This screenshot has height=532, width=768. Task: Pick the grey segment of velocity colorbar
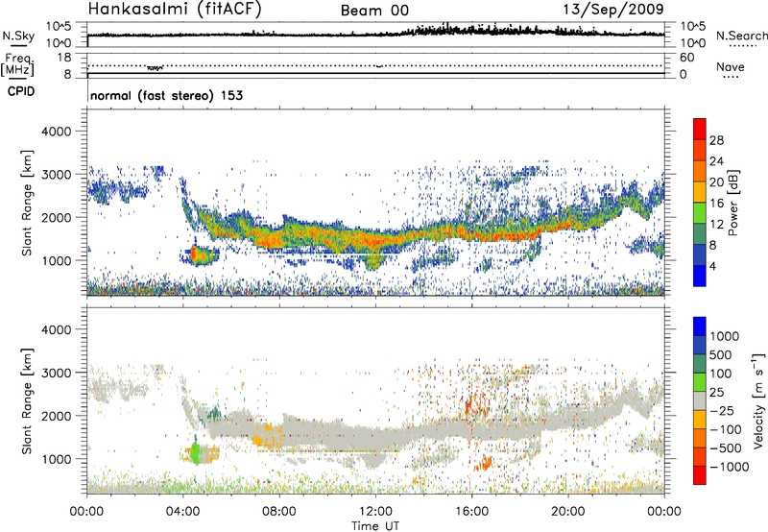700,400
